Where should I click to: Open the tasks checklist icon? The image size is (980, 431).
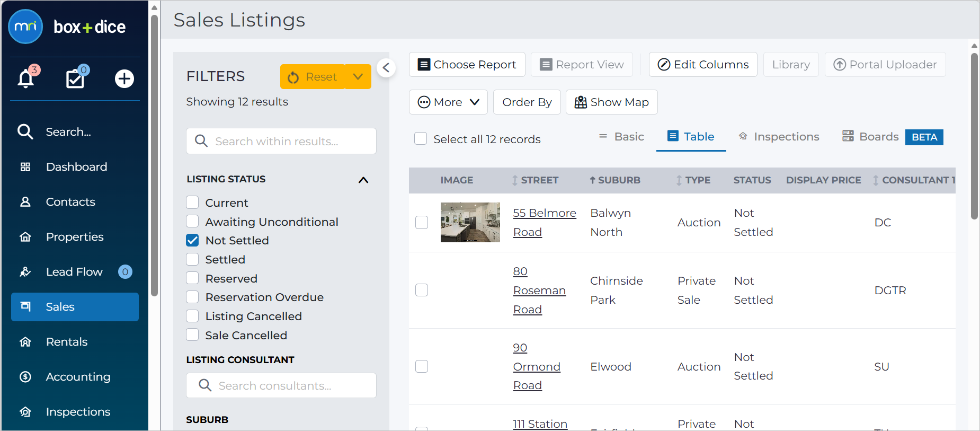click(x=75, y=78)
